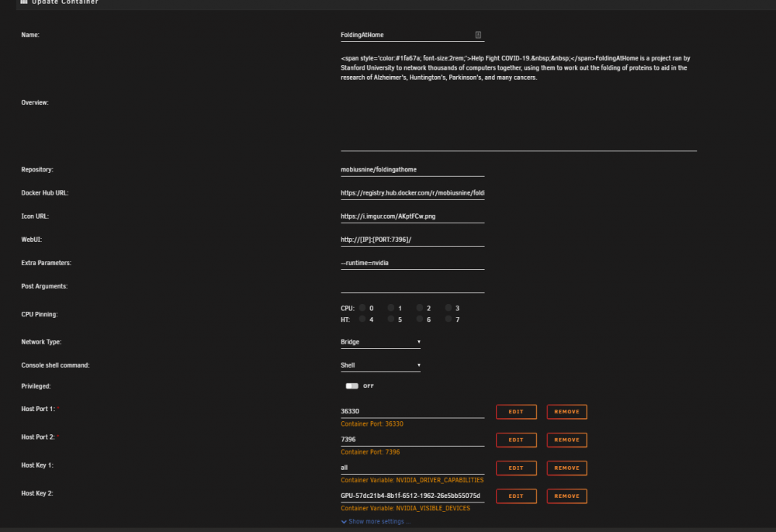
Task: Click the empty Post Arguments field
Action: [412, 286]
